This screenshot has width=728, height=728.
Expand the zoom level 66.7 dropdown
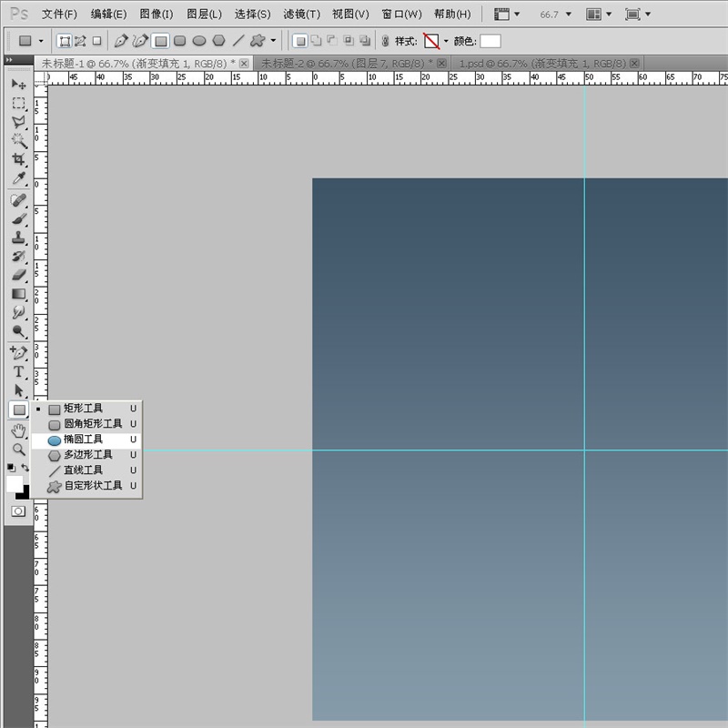pos(569,15)
